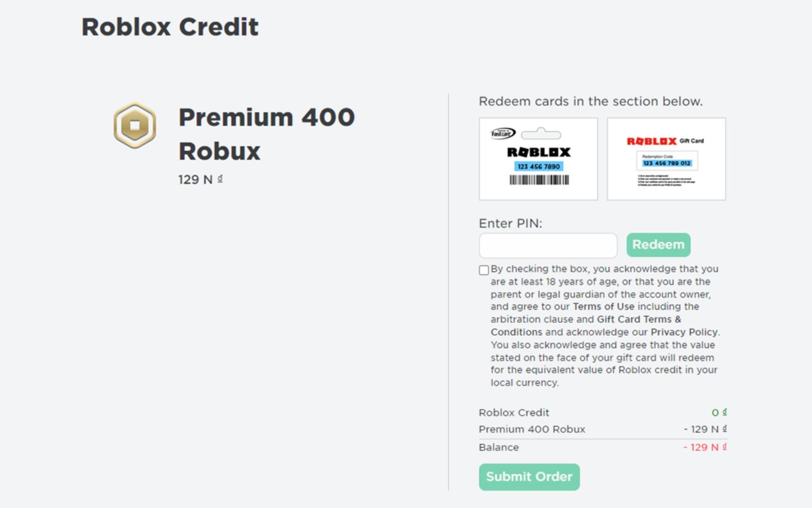The width and height of the screenshot is (812, 508).
Task: Check the 18 years age acknowledgment checkbox
Action: pyautogui.click(x=483, y=270)
